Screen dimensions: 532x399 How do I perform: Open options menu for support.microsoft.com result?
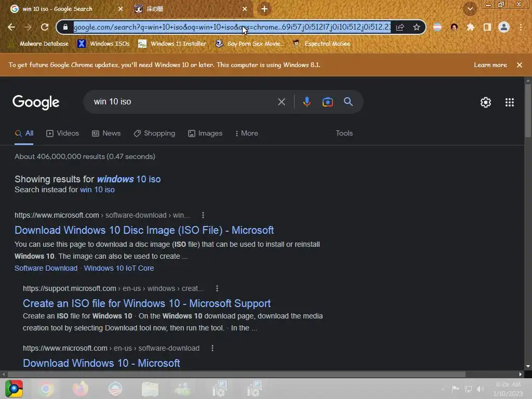(217, 288)
